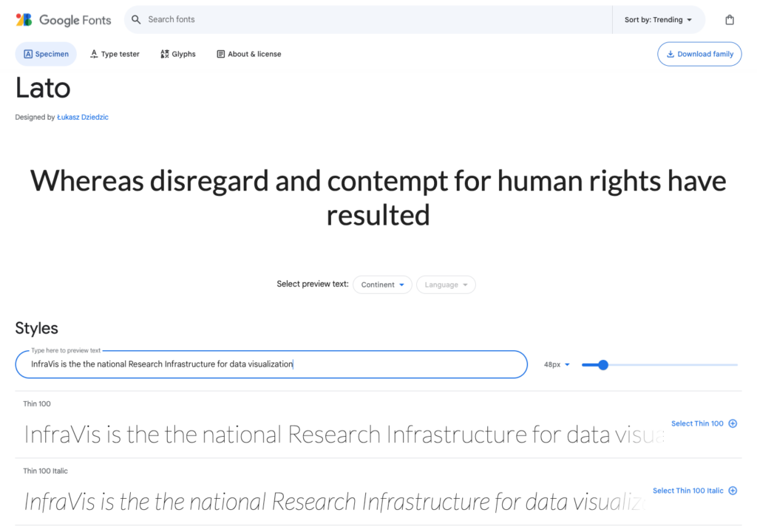Open the About & license tab
Screen dimensions: 757x532
point(248,54)
